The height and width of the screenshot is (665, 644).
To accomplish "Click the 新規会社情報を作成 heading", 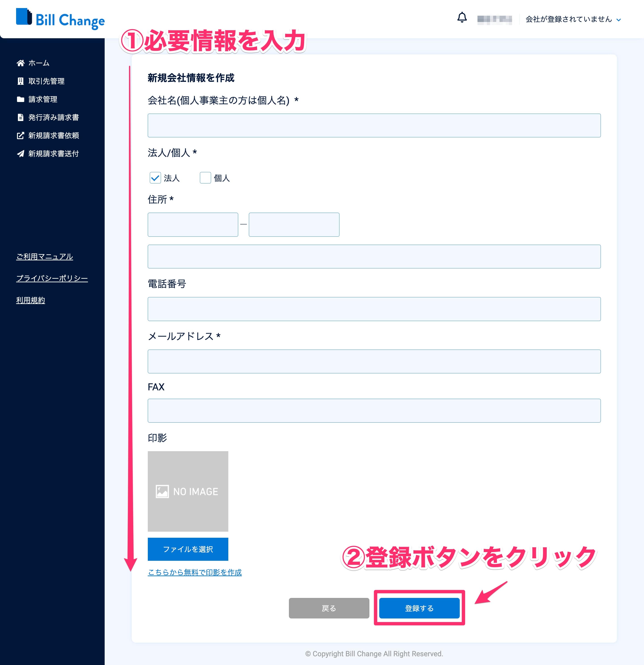I will (191, 78).
